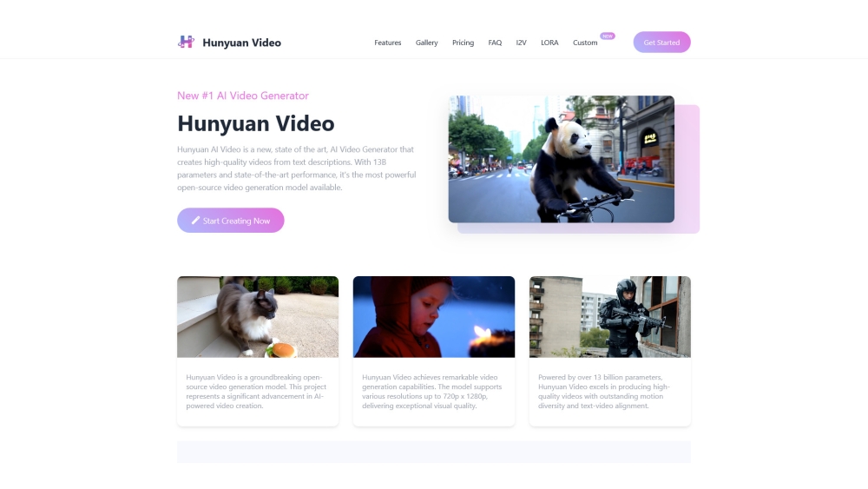Jump to the FAQ nav link
The width and height of the screenshot is (868, 489).
[x=495, y=43]
